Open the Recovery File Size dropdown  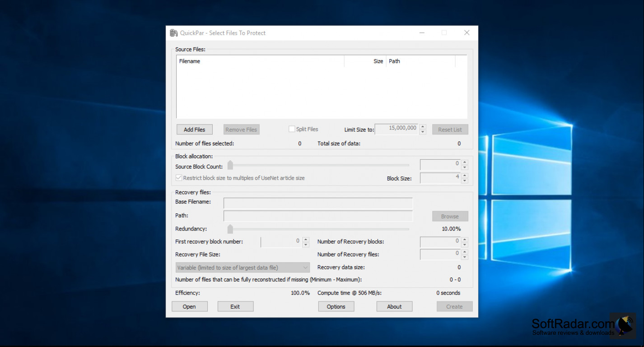243,268
